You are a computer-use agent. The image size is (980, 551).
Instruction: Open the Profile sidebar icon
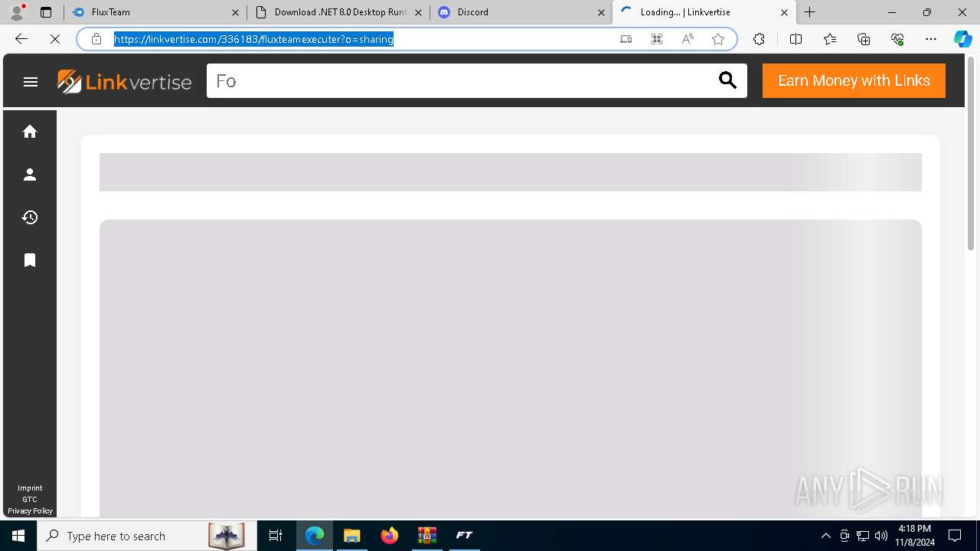(30, 174)
